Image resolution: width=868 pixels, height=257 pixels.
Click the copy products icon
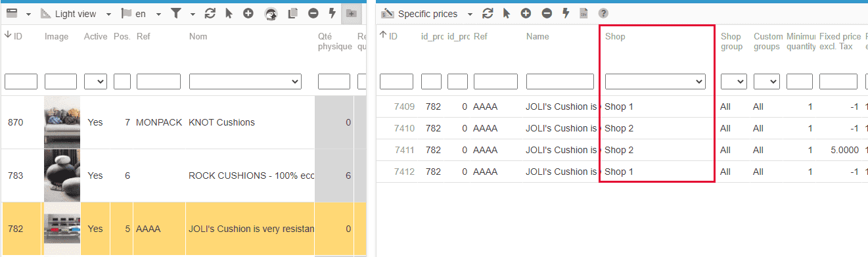(x=293, y=13)
